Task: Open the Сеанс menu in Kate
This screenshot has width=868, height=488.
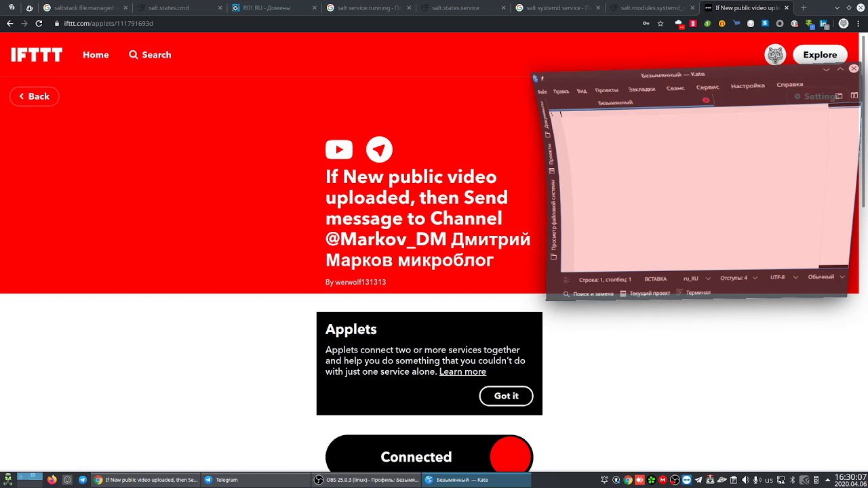Action: [x=675, y=88]
